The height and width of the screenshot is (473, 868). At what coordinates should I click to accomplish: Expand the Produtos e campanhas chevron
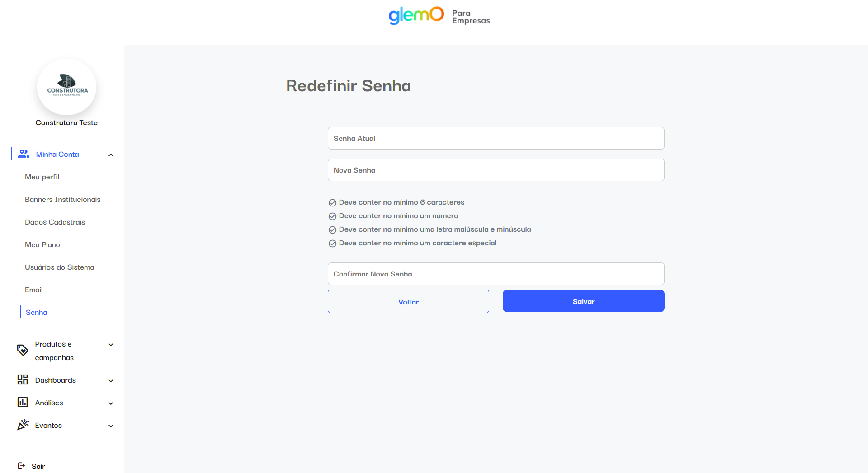pos(111,345)
